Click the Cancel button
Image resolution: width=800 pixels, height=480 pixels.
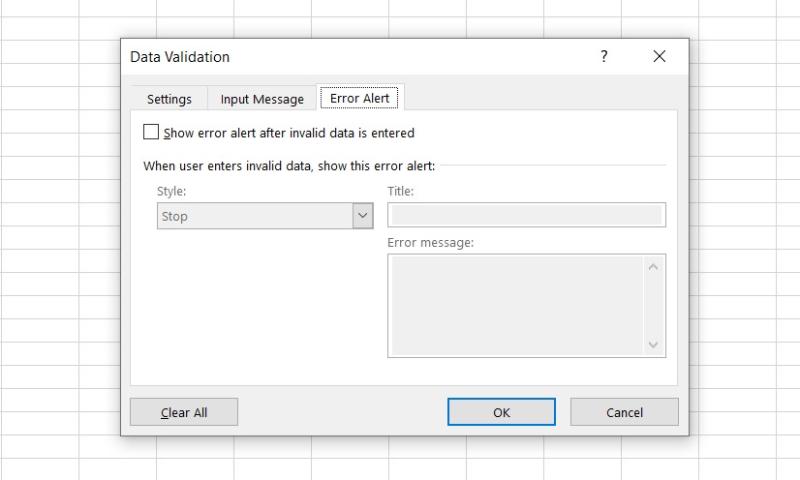[624, 412]
